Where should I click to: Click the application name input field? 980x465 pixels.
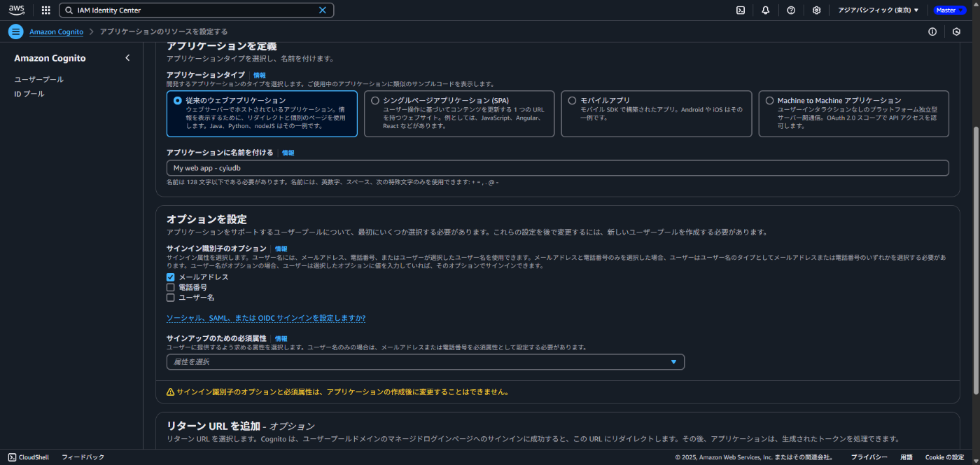558,168
